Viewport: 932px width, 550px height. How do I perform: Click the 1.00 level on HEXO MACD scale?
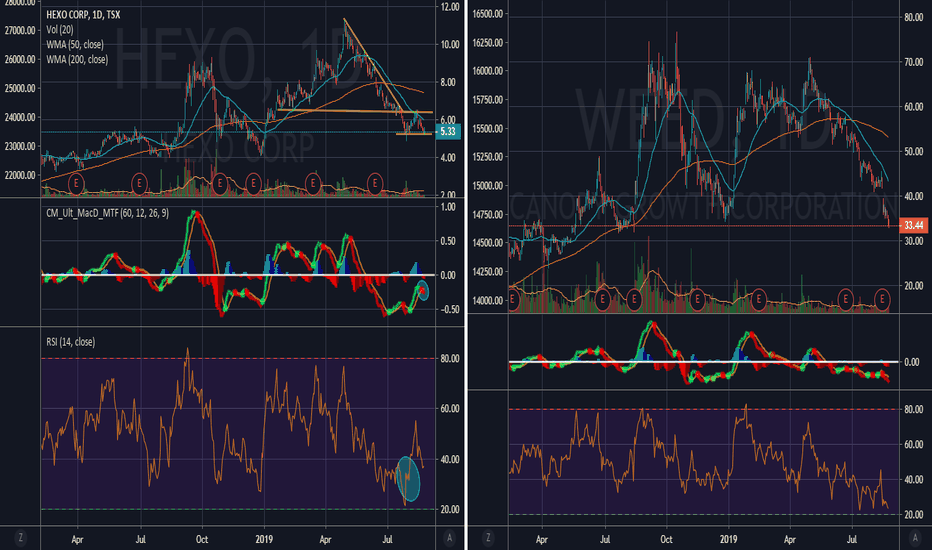(x=450, y=207)
